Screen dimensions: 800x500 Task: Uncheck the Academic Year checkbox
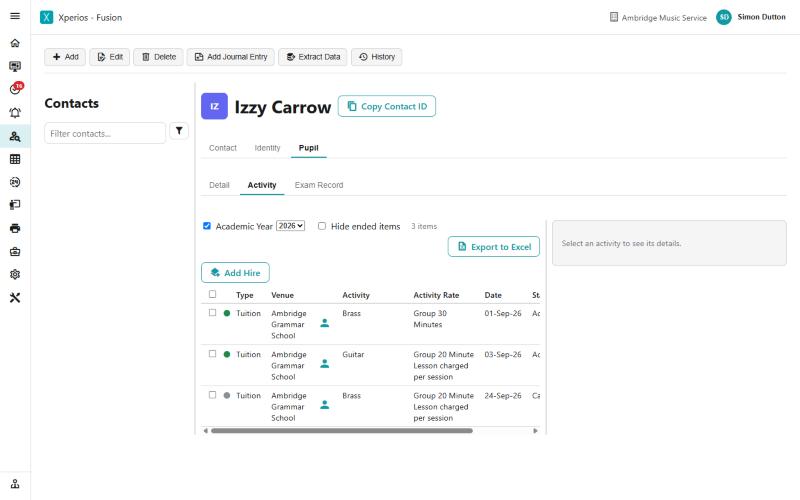coord(207,226)
